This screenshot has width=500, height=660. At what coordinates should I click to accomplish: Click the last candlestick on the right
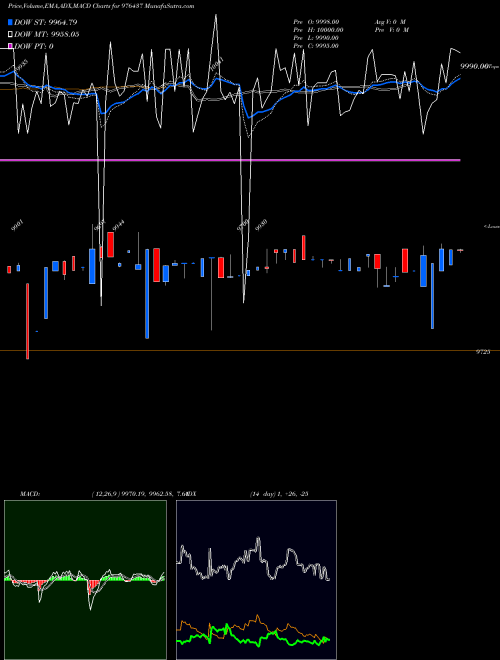click(460, 250)
